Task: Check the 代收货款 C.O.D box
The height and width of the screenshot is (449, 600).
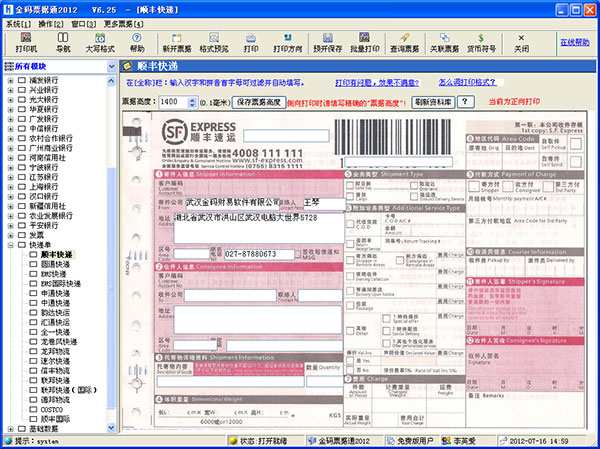Action: coord(350,224)
